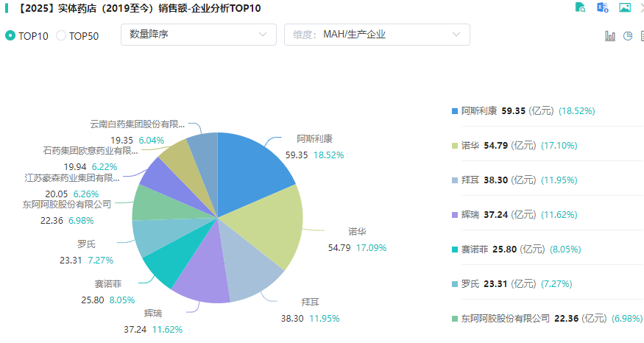
Task: Click the 阿斯利康 legend color square
Action: (455, 111)
